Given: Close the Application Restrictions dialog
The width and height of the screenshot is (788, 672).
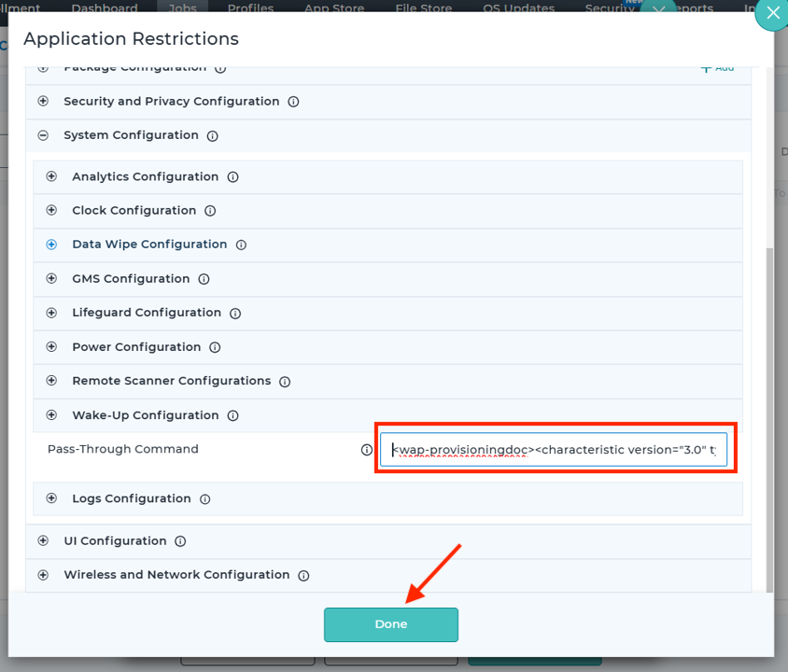Looking at the screenshot, I should click(x=771, y=14).
